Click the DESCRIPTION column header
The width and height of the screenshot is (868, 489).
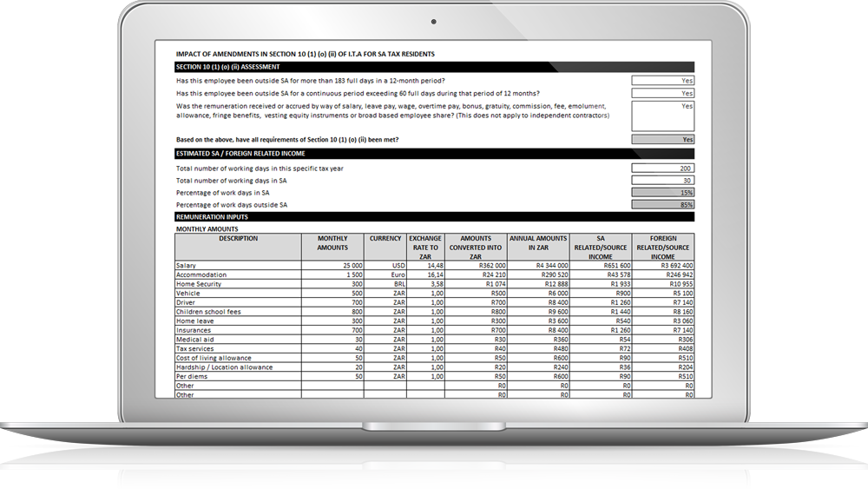(239, 247)
